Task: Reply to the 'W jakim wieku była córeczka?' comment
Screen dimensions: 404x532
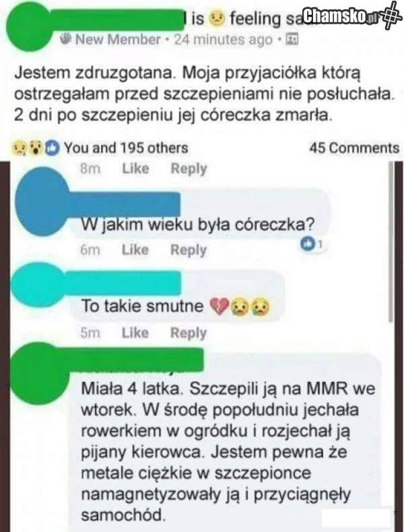Action: click(x=189, y=250)
